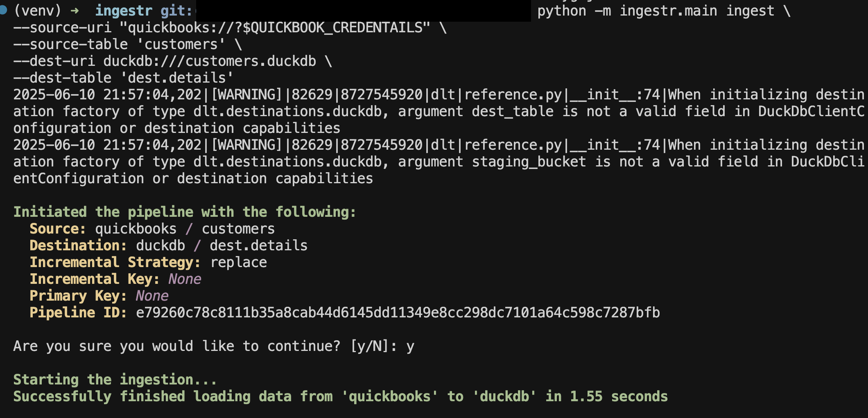Click the blue prompt status dot
868x418 pixels.
pos(3,9)
